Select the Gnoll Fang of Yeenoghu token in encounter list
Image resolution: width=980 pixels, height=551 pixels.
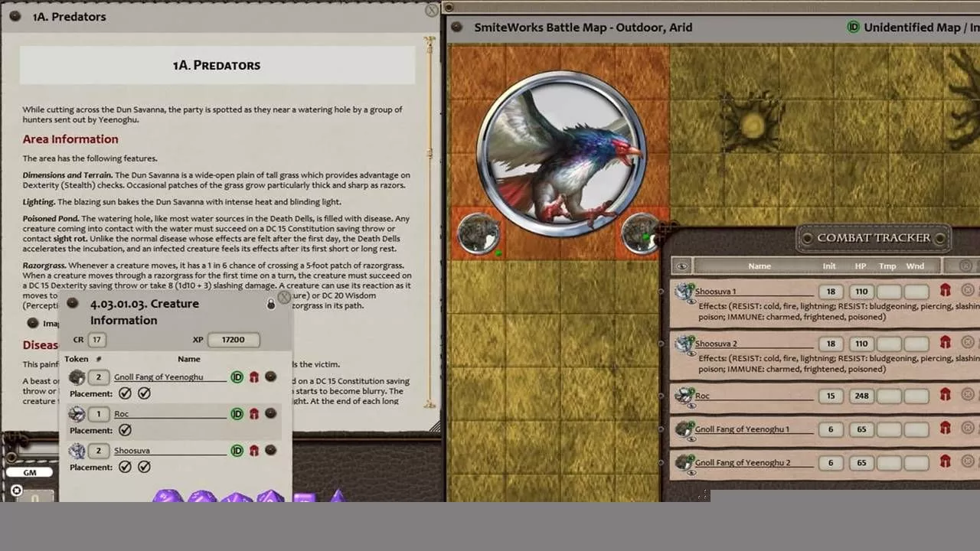[77, 377]
